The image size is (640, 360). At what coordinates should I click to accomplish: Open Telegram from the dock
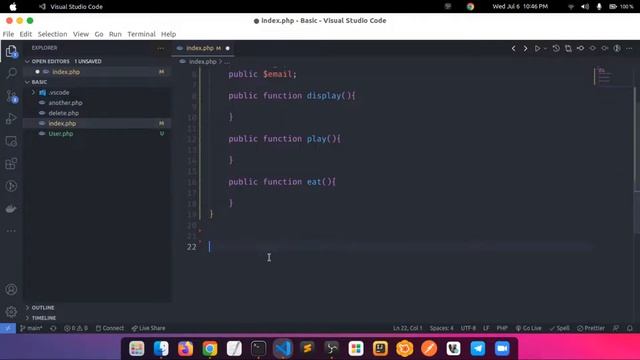pyautogui.click(x=478, y=349)
